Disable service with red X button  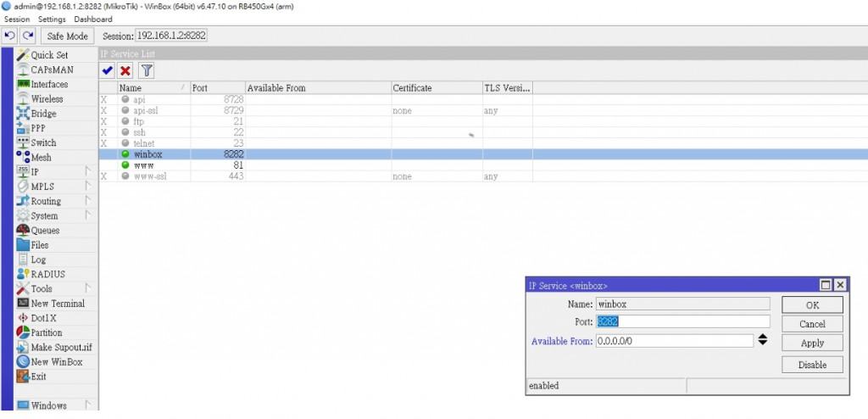pyautogui.click(x=126, y=70)
